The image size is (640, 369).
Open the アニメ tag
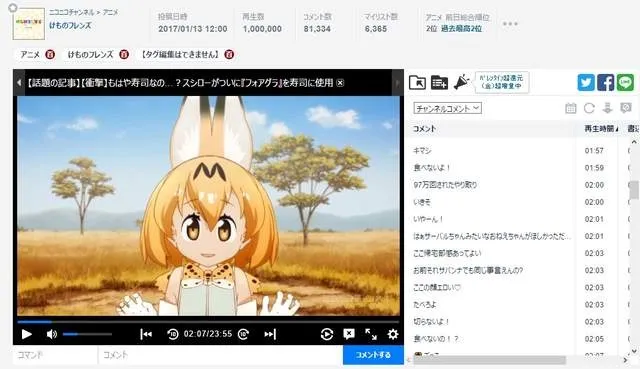pos(30,54)
